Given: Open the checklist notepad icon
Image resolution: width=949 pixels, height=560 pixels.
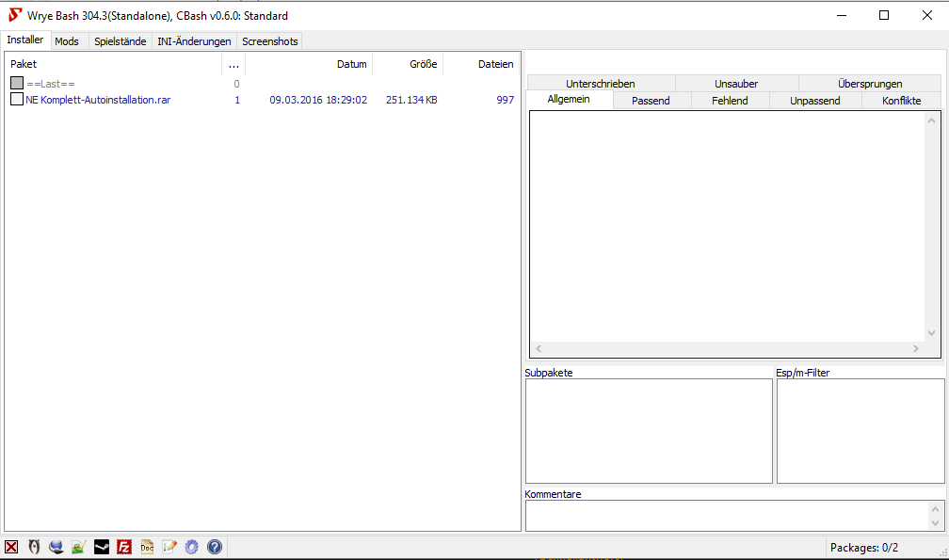Looking at the screenshot, I should point(169,547).
